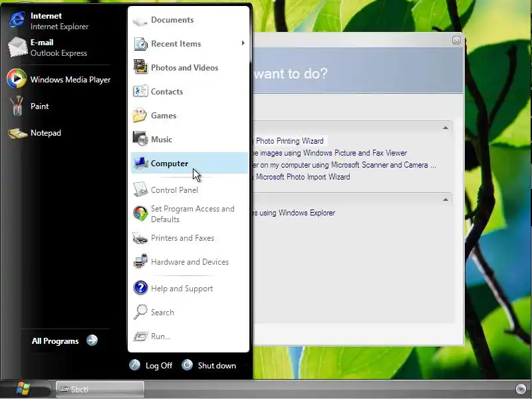Click the Search magnifier icon

[x=140, y=312]
